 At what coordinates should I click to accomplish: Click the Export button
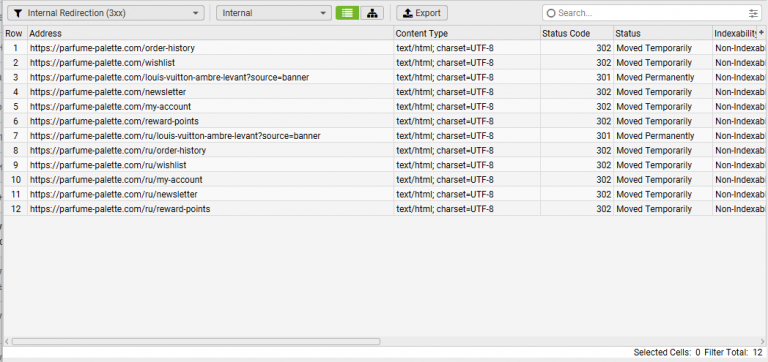(422, 13)
